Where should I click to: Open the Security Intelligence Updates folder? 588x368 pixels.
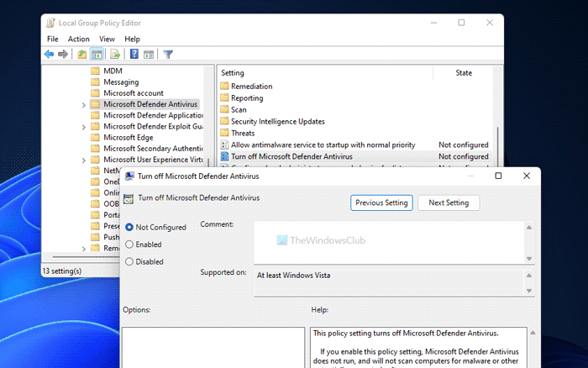(x=265, y=121)
